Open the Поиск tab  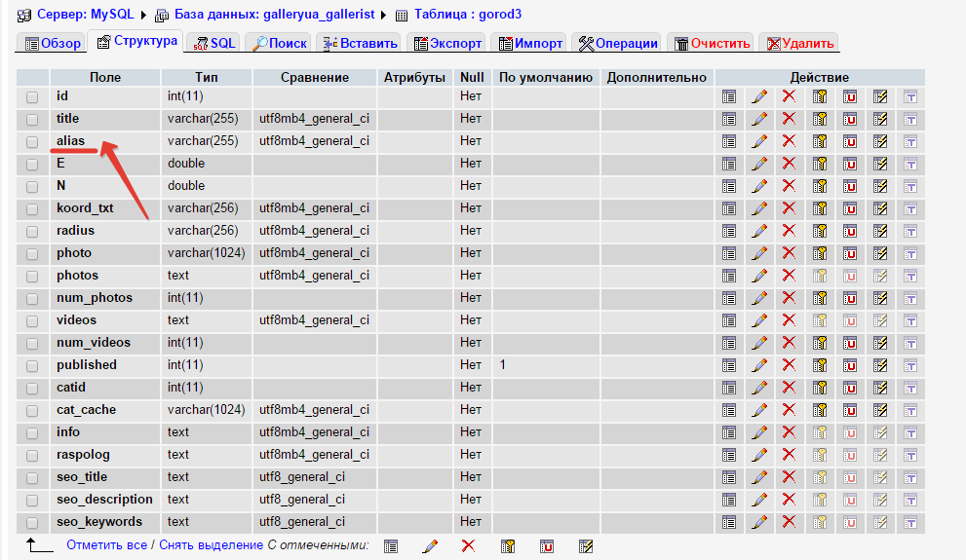click(x=279, y=43)
